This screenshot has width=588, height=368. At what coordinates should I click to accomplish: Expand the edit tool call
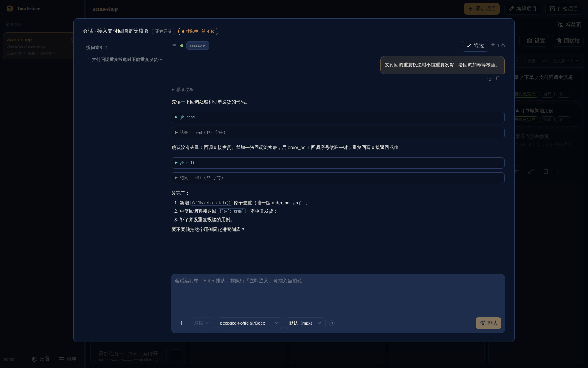(338, 163)
